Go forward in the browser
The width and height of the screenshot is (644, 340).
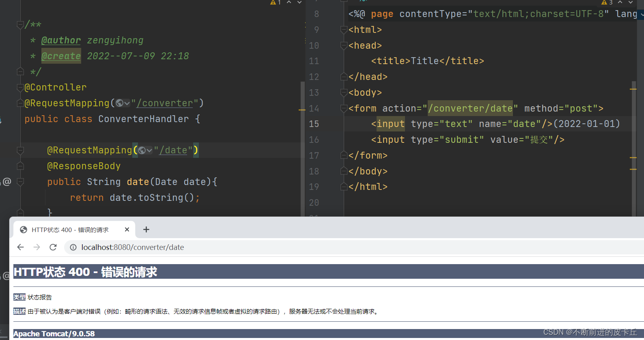pos(37,247)
